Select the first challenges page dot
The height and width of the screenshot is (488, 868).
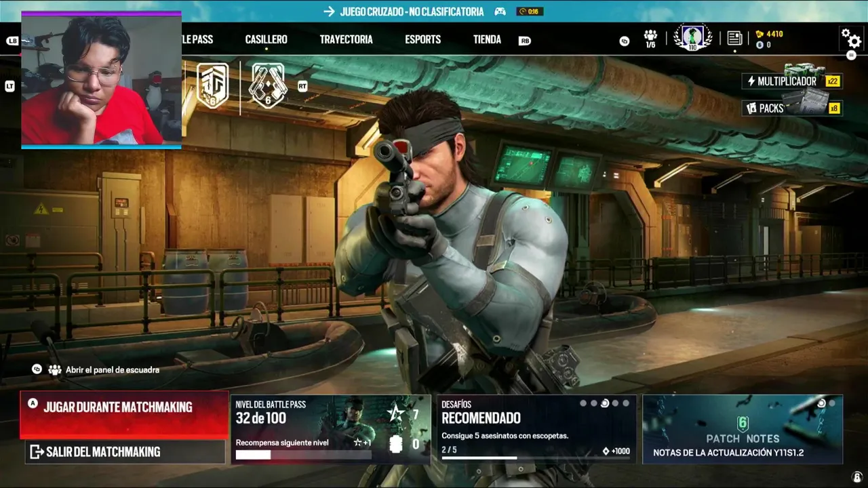pyautogui.click(x=583, y=403)
